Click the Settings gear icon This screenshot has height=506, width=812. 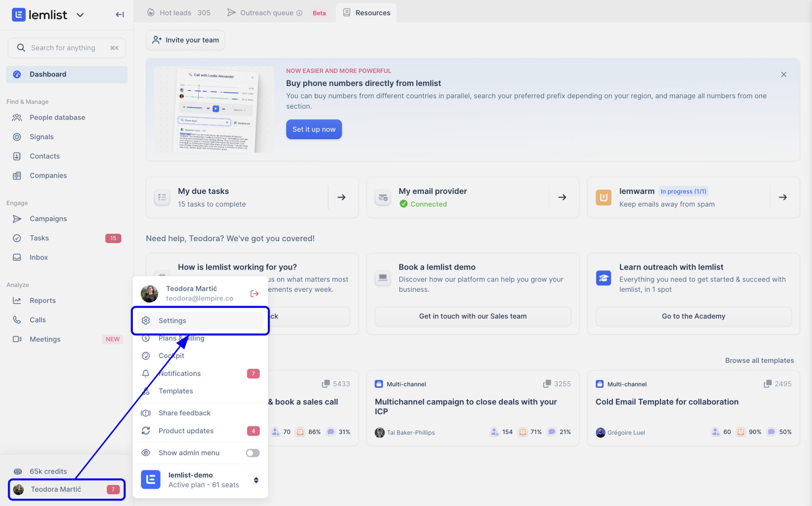(146, 320)
